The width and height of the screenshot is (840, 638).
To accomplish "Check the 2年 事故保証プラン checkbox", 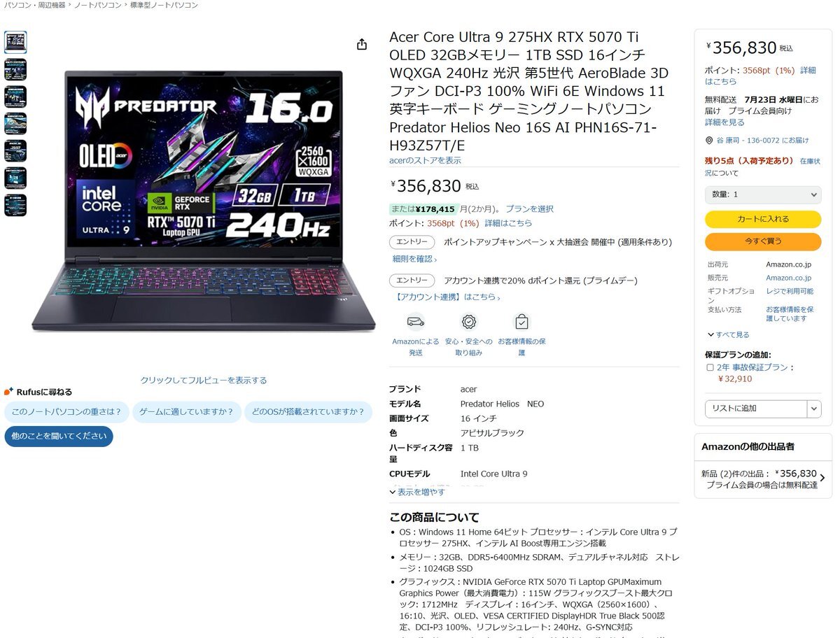I will [710, 367].
